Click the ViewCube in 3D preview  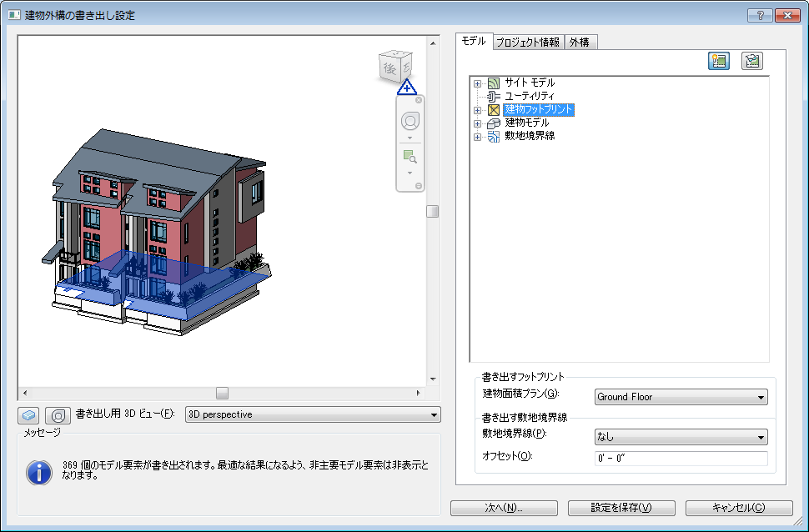point(395,66)
